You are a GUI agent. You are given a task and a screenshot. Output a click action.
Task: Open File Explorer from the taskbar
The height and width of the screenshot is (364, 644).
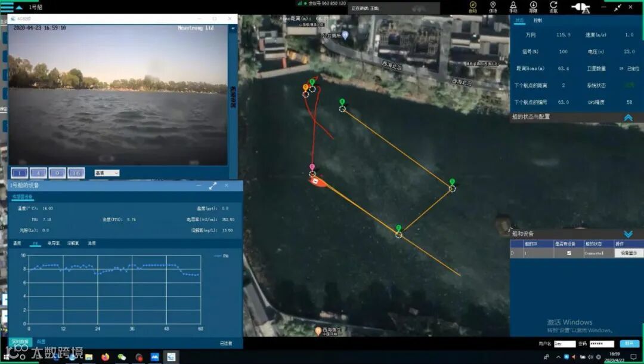[89, 357]
